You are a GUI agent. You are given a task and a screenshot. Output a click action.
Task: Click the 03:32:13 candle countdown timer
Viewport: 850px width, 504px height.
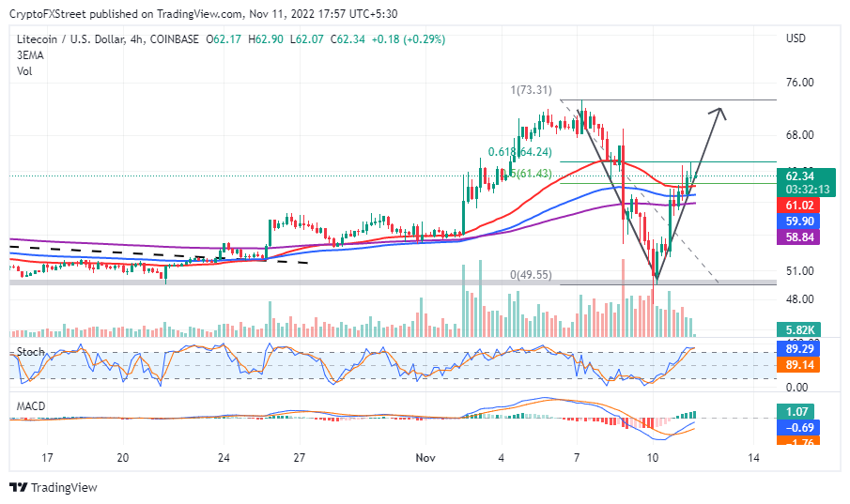click(808, 190)
